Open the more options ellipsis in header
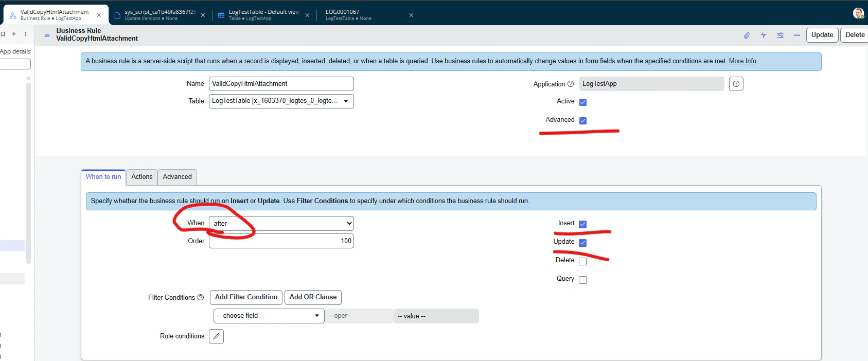868x361 pixels. click(x=797, y=35)
